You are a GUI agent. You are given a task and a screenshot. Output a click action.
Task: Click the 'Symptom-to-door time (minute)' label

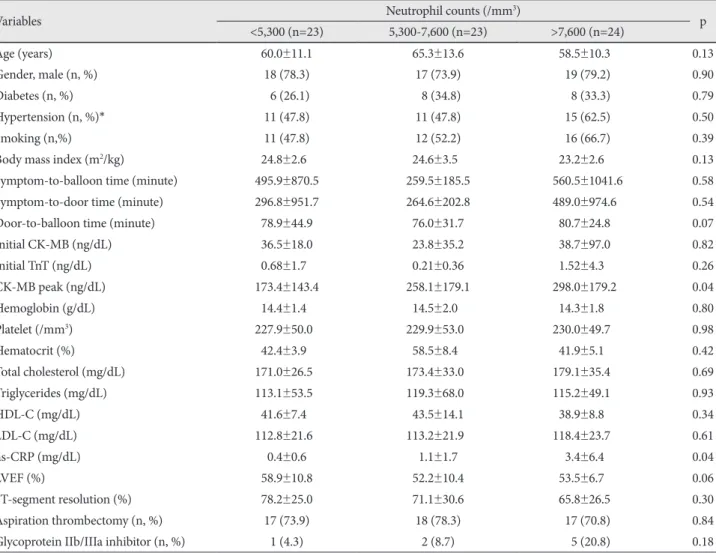(81, 202)
